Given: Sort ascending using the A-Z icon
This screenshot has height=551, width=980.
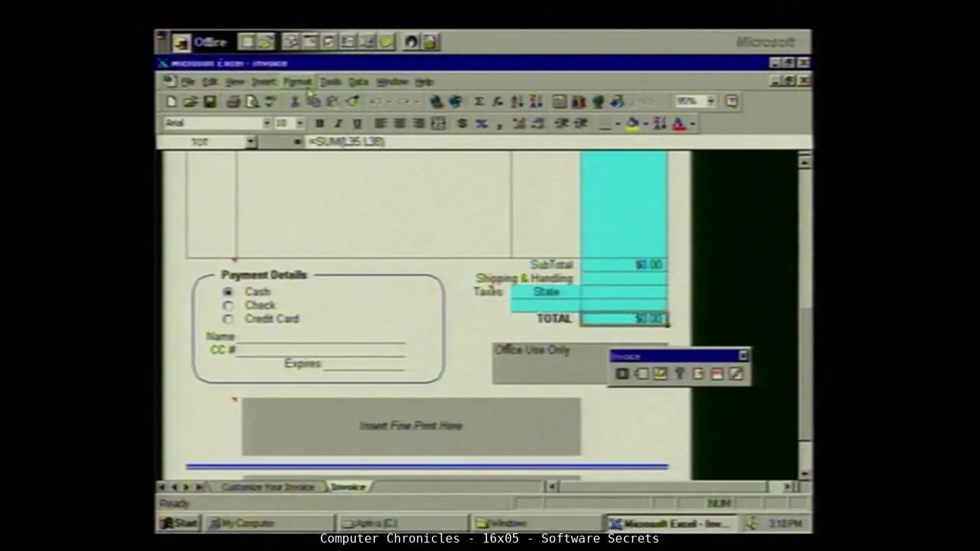Looking at the screenshot, I should (x=517, y=102).
